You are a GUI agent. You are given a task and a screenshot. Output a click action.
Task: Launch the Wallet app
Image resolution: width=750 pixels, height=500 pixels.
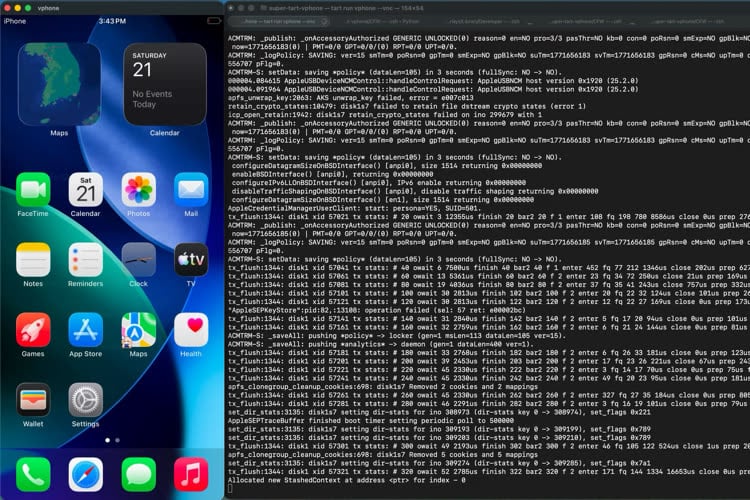[x=33, y=399]
